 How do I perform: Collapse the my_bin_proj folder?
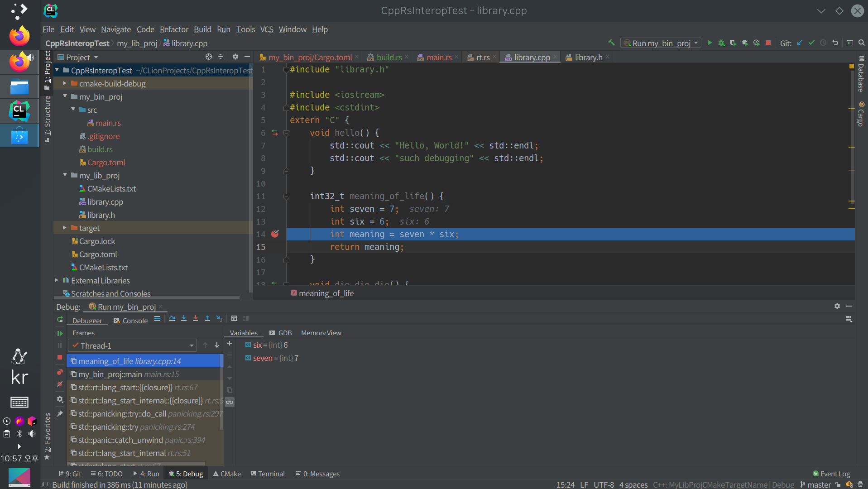tap(65, 96)
